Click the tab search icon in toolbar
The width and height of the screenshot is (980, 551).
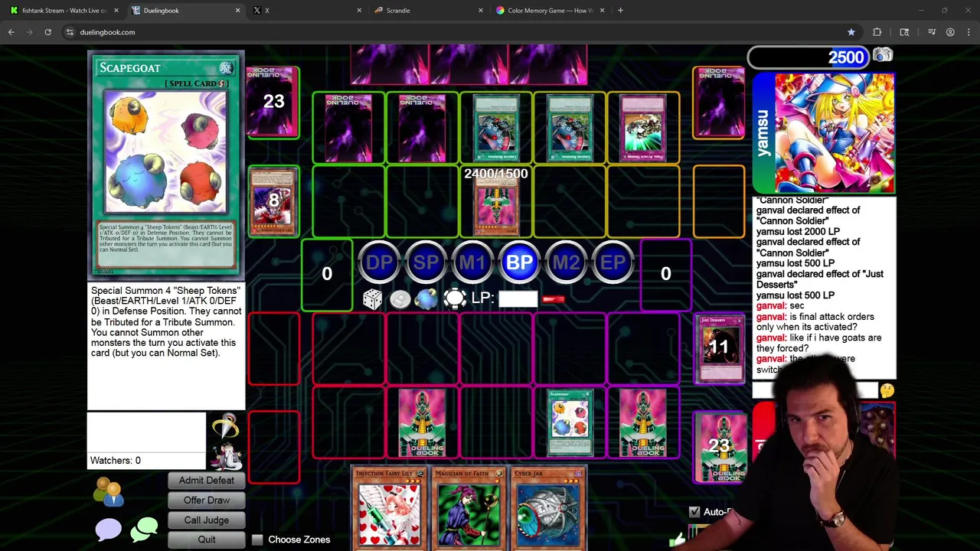904,32
